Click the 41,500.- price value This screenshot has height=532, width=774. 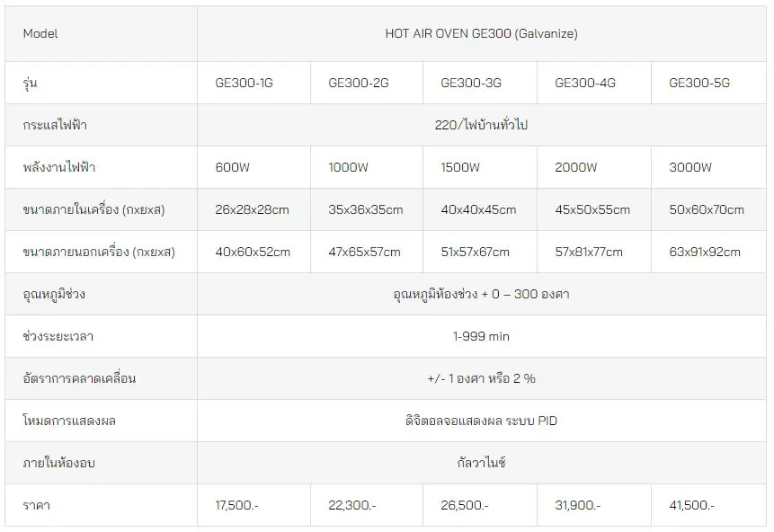click(x=691, y=505)
